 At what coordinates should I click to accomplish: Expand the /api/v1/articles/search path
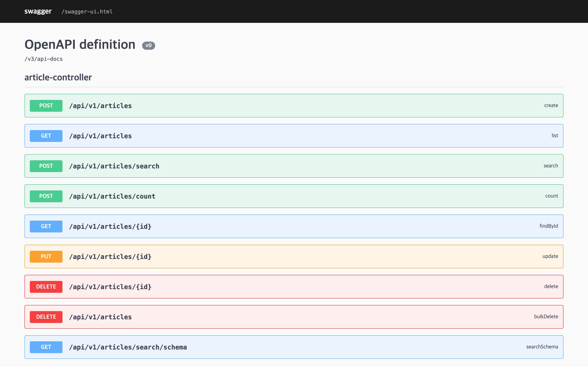click(114, 166)
